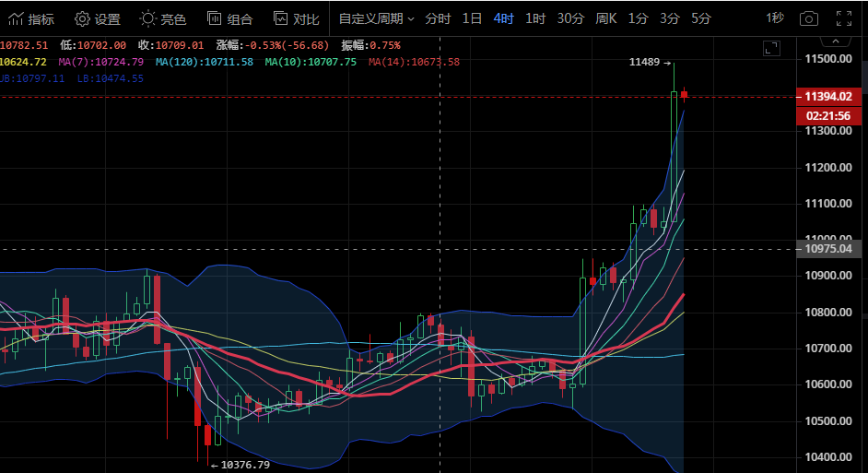The height and width of the screenshot is (473, 868).
Task: Take a chart screenshot with camera icon
Action: click(808, 18)
